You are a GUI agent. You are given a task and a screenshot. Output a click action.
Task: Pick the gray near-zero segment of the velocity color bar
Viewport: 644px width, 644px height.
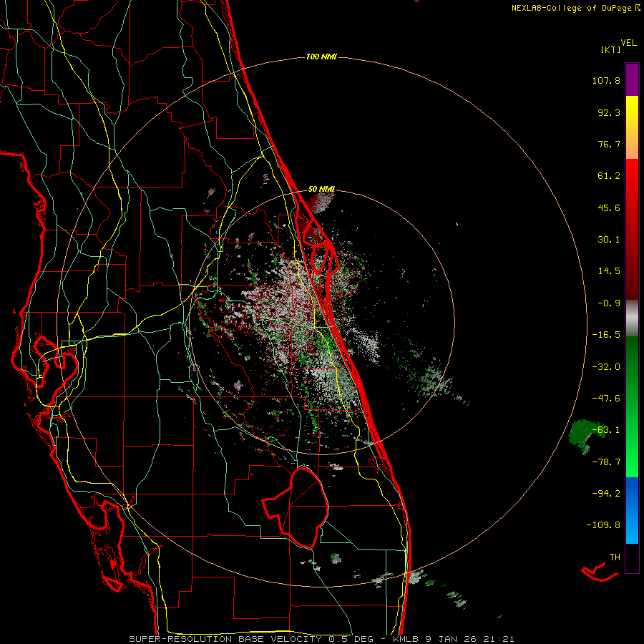pos(632,318)
